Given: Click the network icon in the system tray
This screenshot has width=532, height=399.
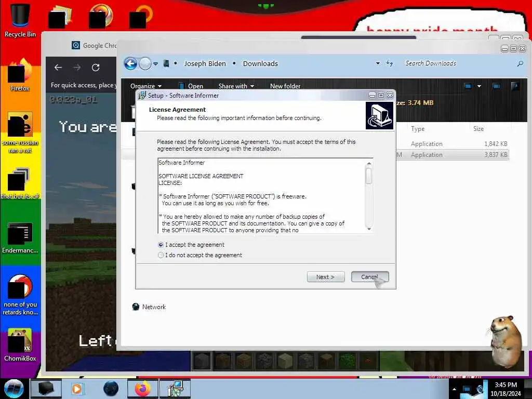Looking at the screenshot, I should point(467,390).
